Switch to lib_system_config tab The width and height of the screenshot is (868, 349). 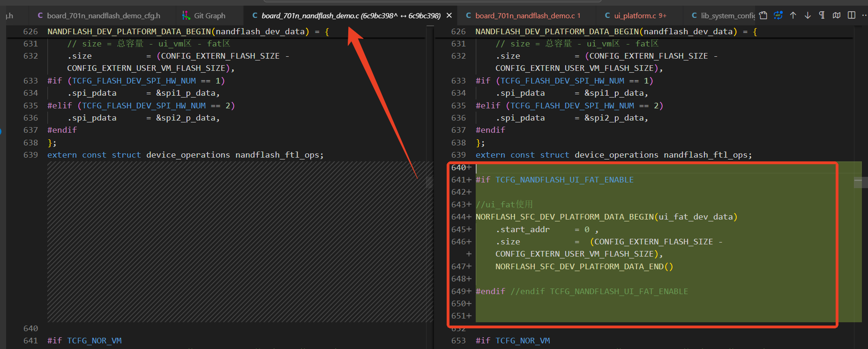(x=722, y=15)
